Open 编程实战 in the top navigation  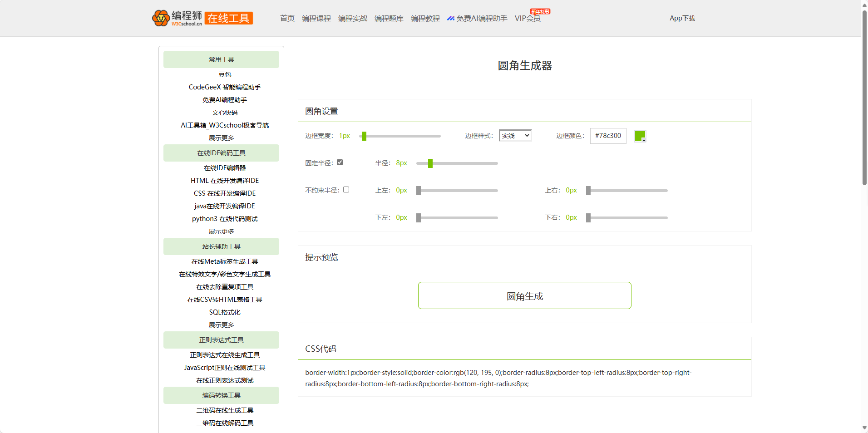353,18
